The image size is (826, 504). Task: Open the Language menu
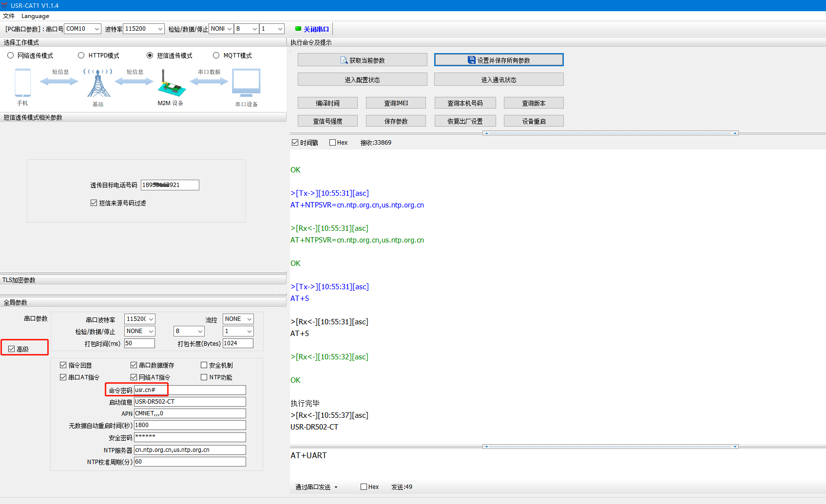35,16
